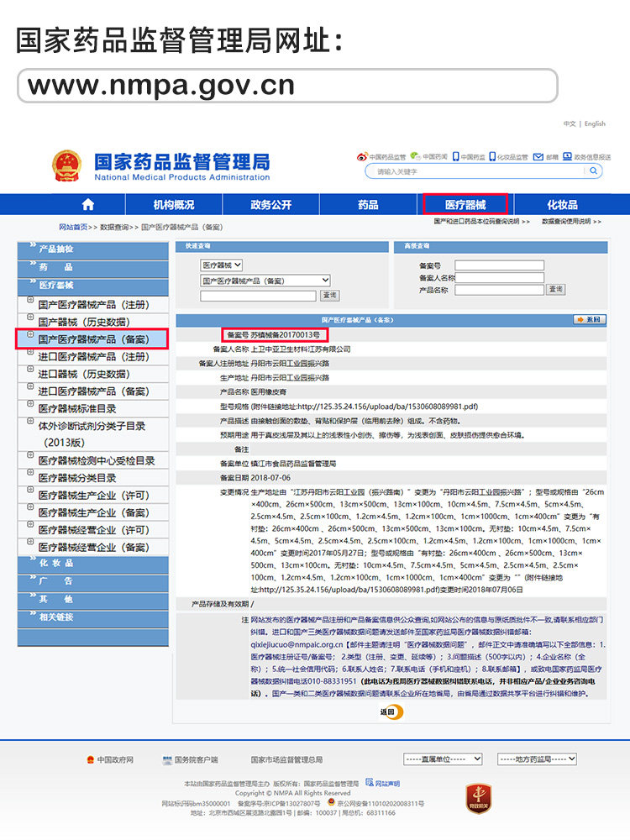Click the national emblem logo
This screenshot has height=840, width=630.
coord(67,166)
